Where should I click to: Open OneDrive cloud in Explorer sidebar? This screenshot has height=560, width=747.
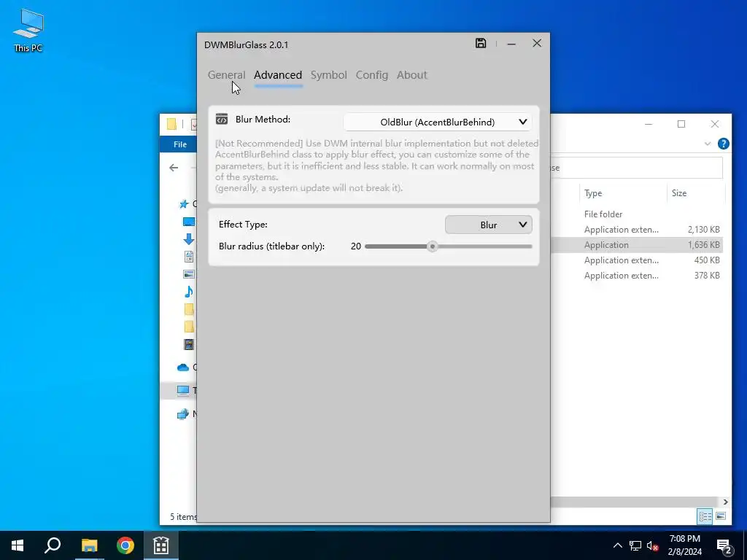tap(183, 367)
